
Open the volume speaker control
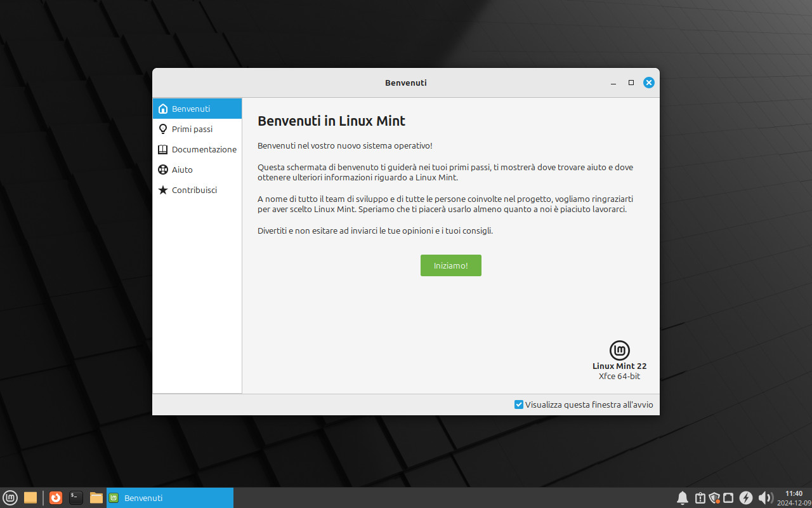click(x=765, y=498)
